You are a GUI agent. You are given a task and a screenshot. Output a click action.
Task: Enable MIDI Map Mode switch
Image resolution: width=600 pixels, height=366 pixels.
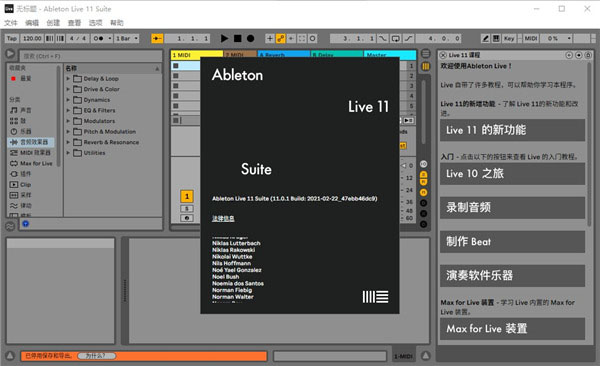pos(531,38)
